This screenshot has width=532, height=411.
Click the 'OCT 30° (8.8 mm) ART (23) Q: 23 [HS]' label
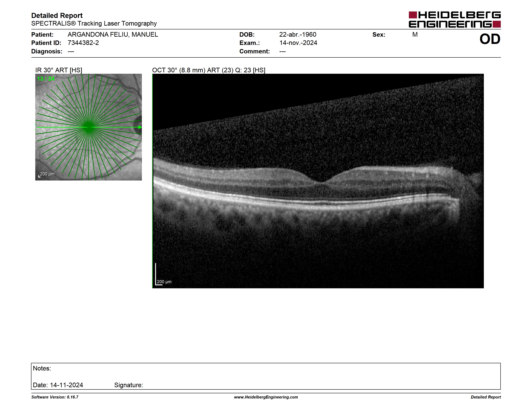click(x=209, y=70)
